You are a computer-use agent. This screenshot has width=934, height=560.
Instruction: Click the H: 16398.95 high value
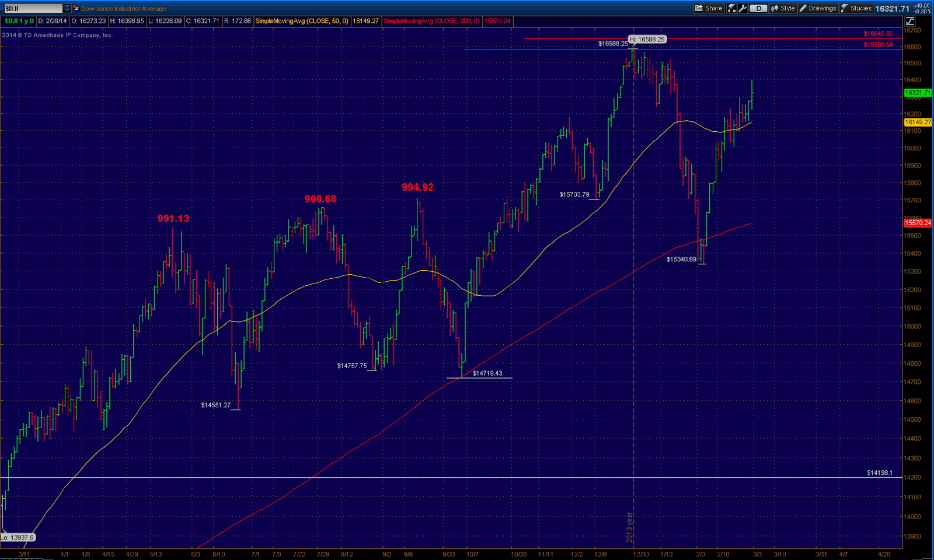[x=127, y=21]
